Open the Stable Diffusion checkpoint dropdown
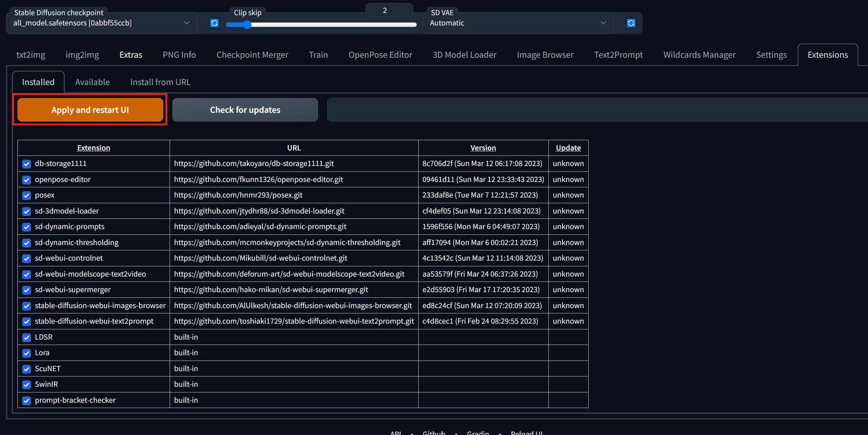Viewport: 868px width, 435px height. tap(186, 23)
